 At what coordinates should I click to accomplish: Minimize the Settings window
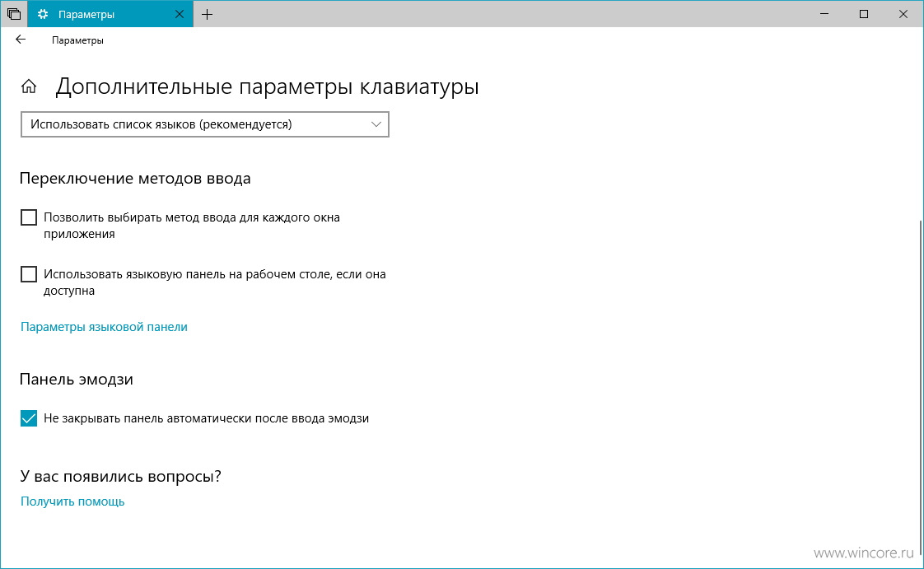[x=824, y=14]
